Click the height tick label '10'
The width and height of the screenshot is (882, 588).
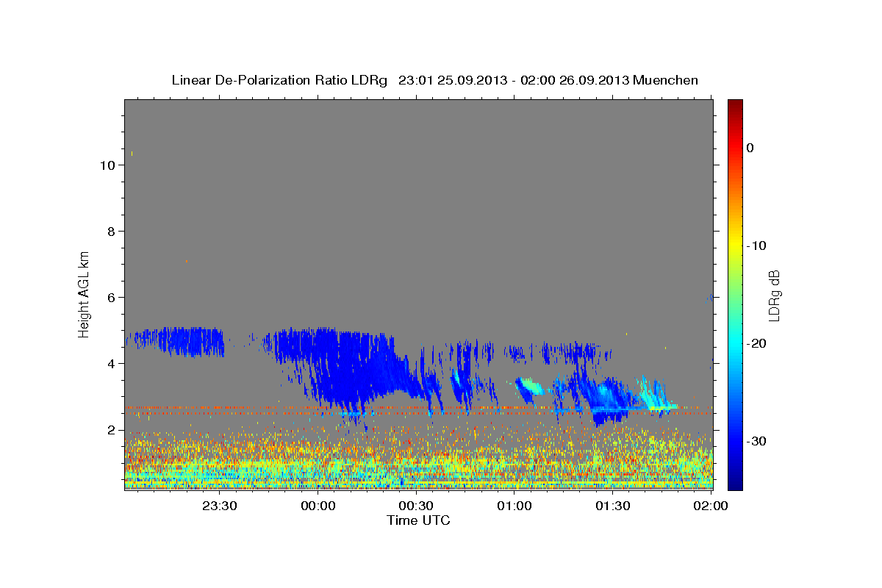pos(107,165)
